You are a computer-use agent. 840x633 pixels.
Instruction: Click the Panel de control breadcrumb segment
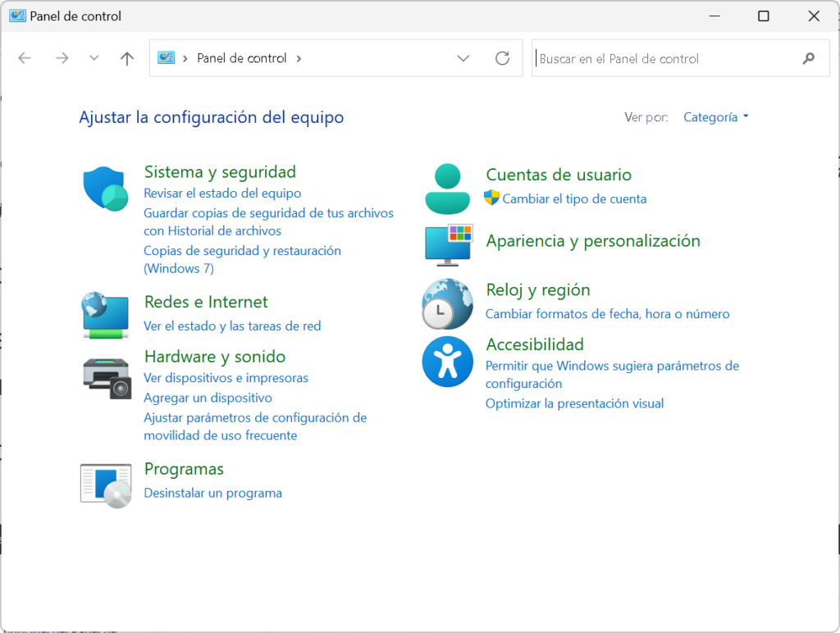click(x=242, y=58)
